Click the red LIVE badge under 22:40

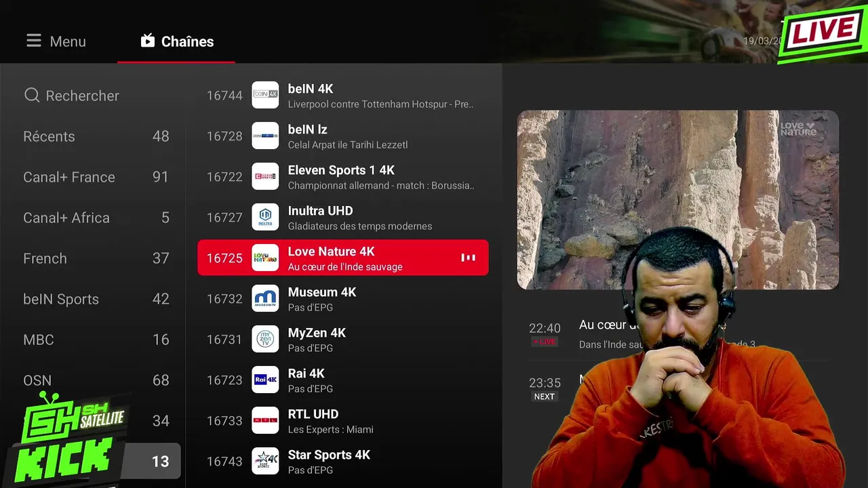click(x=545, y=342)
